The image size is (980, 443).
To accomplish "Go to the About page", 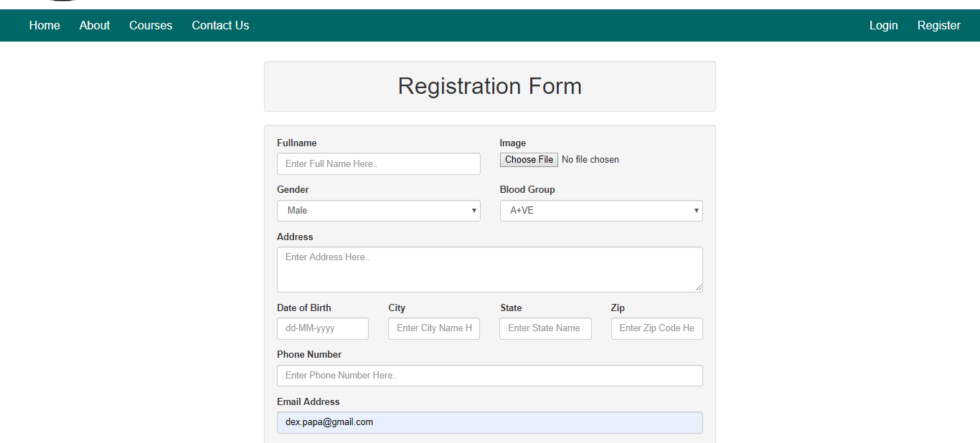I will click(x=95, y=26).
